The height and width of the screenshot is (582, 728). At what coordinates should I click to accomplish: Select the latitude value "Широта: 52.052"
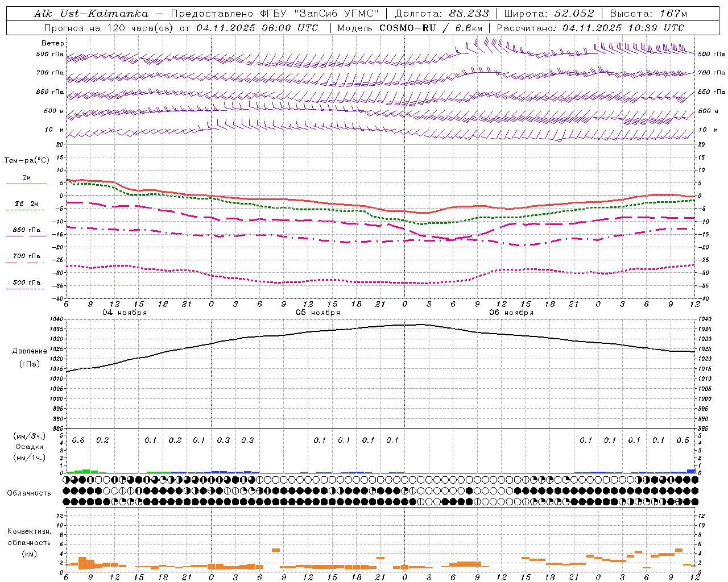point(549,14)
